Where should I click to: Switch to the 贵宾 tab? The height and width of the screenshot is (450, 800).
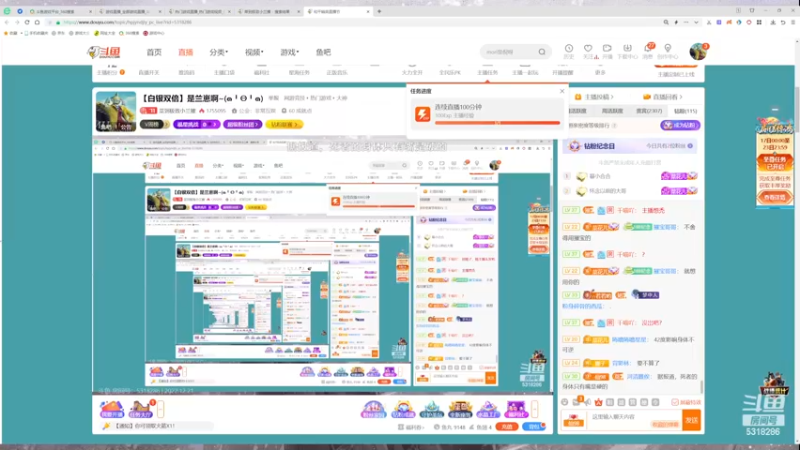[x=649, y=111]
